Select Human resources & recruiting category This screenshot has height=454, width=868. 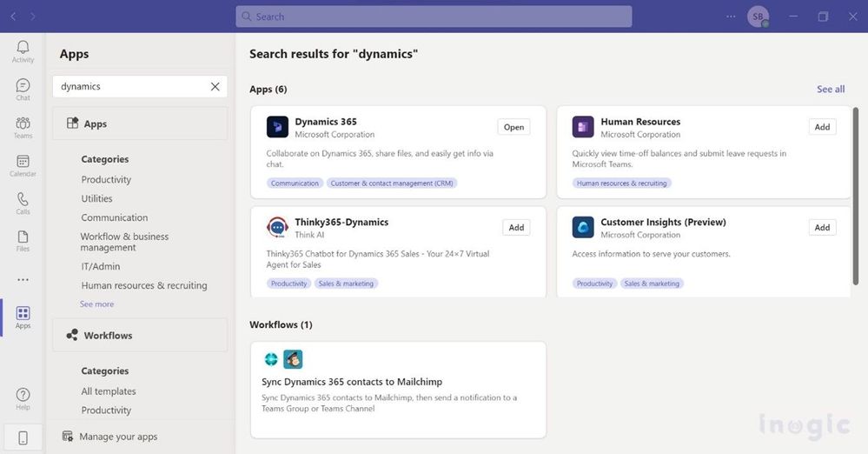(144, 285)
